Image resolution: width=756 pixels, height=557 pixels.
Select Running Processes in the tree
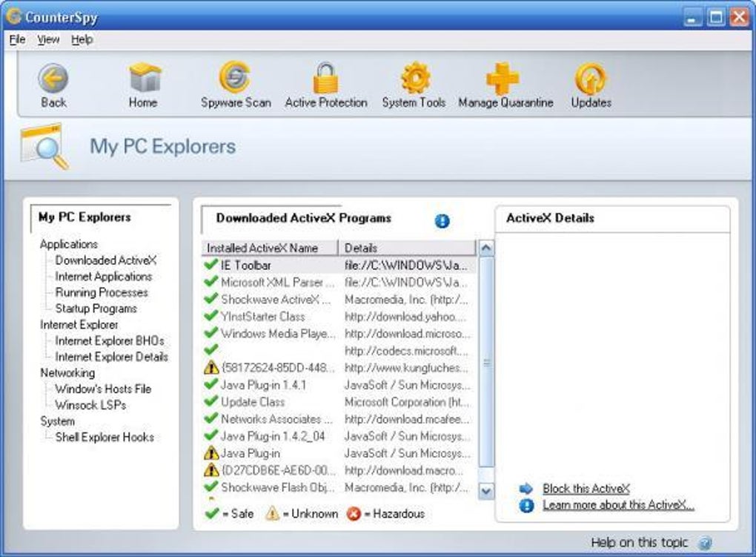pos(102,292)
